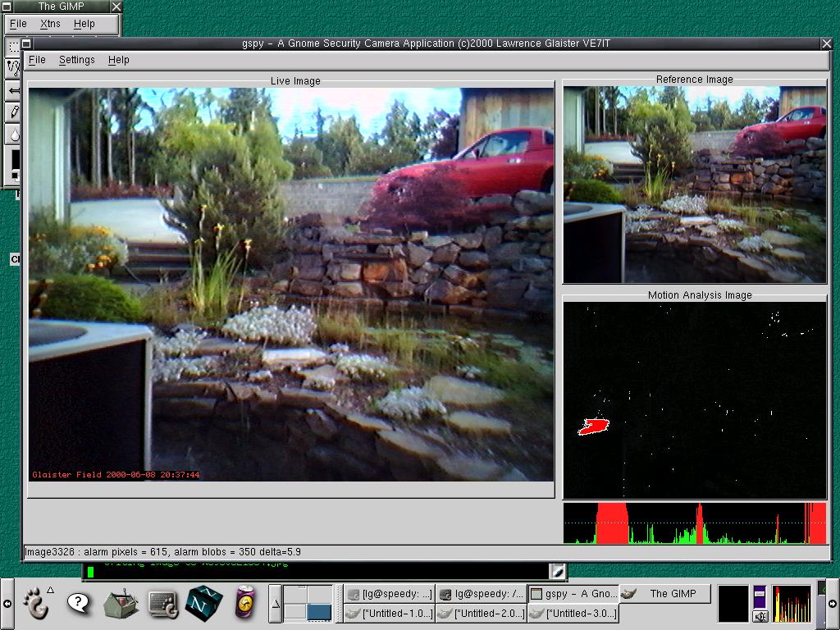Switch to Untitled-2.0 taskbar window
This screenshot has width=840, height=630.
[x=480, y=613]
